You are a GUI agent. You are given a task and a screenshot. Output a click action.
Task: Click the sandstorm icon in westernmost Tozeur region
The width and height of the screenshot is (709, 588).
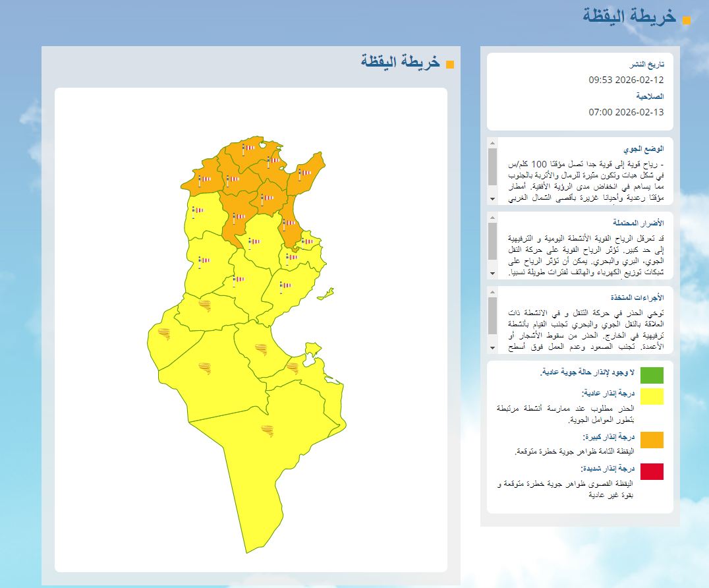(163, 334)
